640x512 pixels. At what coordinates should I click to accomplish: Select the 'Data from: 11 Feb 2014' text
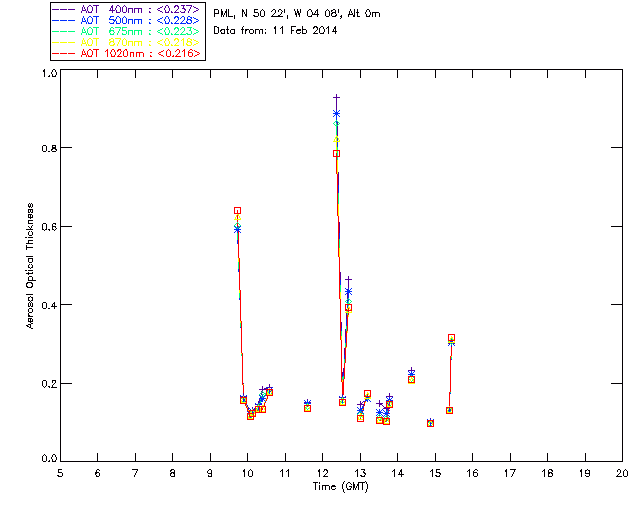[x=275, y=30]
